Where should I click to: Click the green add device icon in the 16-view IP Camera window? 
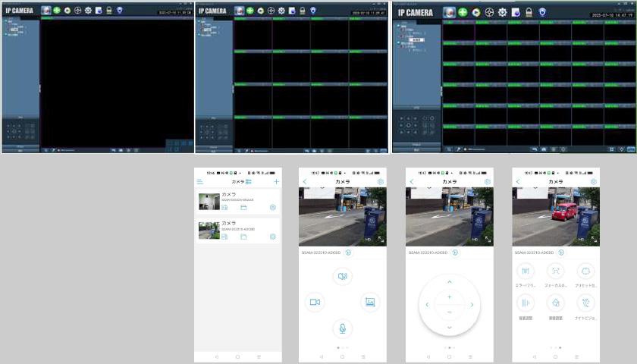pyautogui.click(x=250, y=11)
